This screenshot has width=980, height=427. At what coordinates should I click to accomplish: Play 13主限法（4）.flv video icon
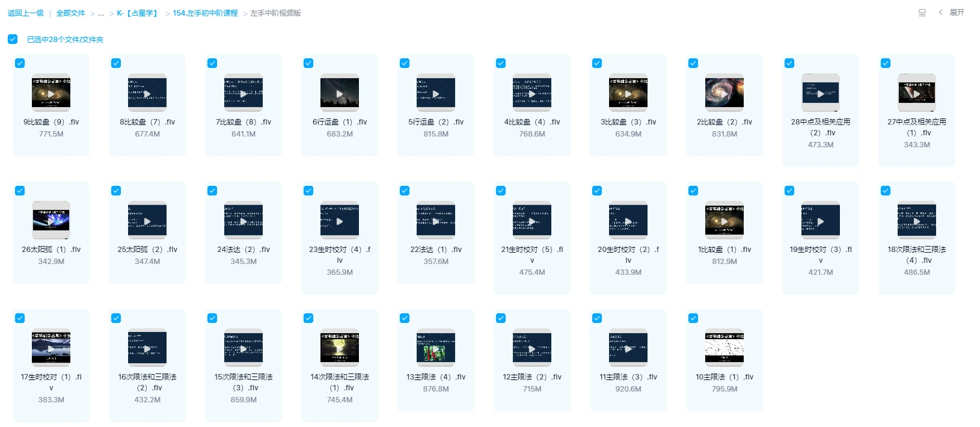pos(436,348)
